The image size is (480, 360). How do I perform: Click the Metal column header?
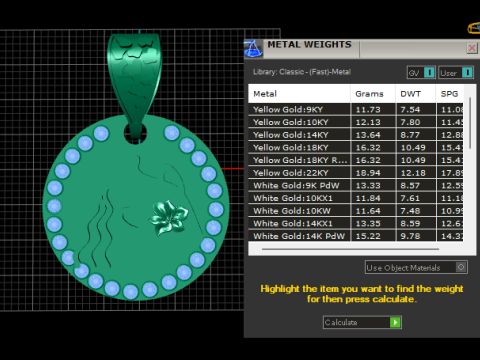tap(299, 94)
